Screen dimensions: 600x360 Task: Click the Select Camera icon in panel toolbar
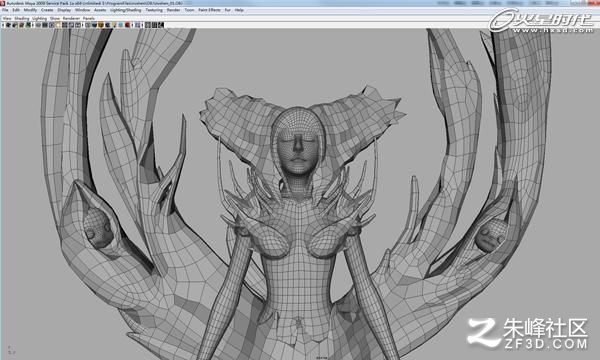click(8, 25)
